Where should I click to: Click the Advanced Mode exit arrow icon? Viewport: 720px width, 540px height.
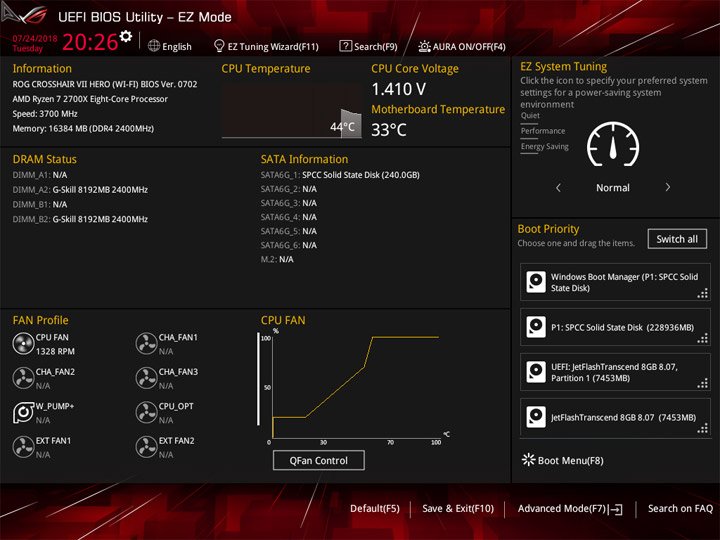coord(616,509)
